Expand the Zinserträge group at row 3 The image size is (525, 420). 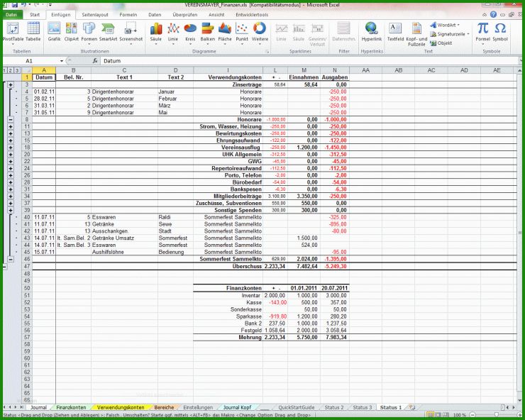pos(11,84)
